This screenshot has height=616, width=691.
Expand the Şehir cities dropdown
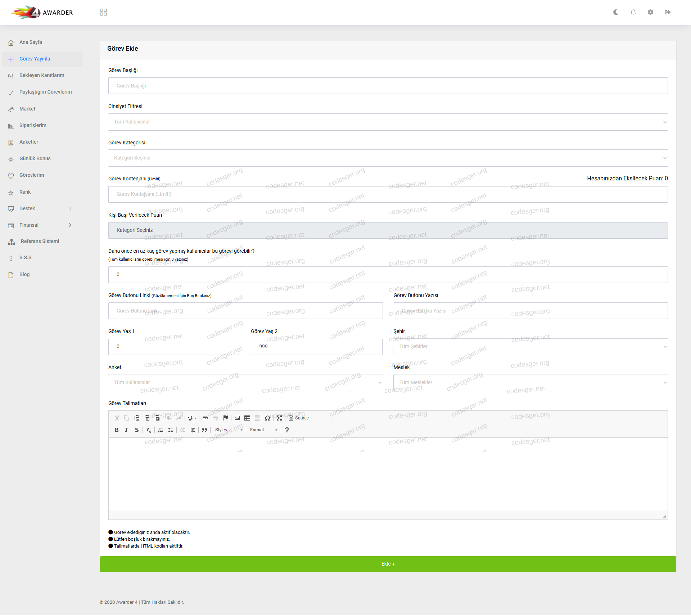coord(530,347)
